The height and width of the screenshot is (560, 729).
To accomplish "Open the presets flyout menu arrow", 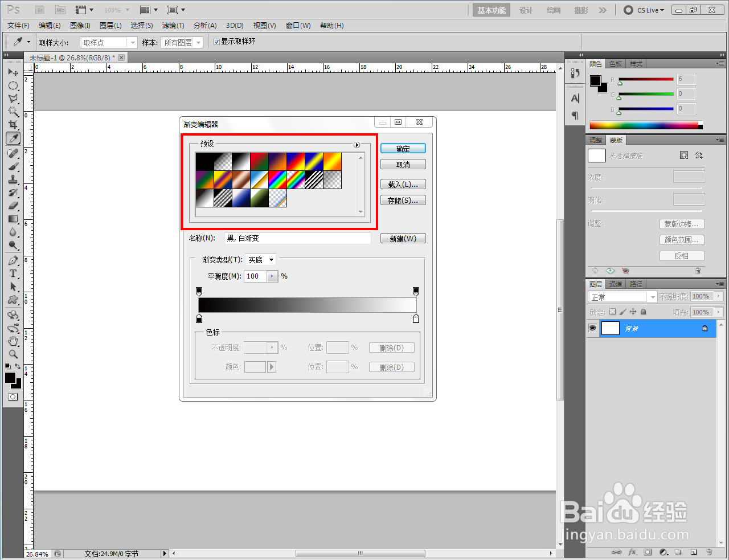I will (x=357, y=145).
